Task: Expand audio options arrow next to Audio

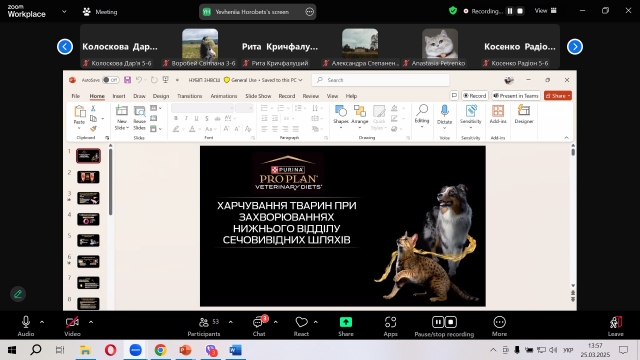Action: point(42,322)
